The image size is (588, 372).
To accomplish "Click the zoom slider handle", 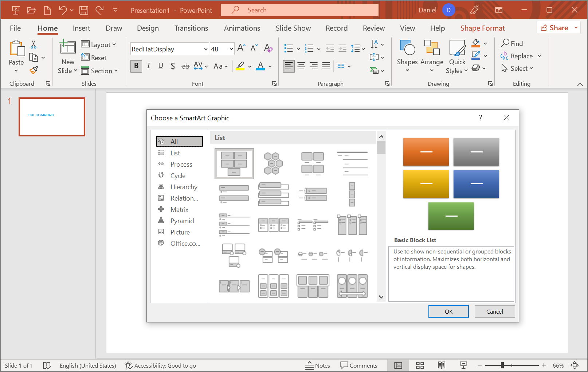I will (x=502, y=365).
